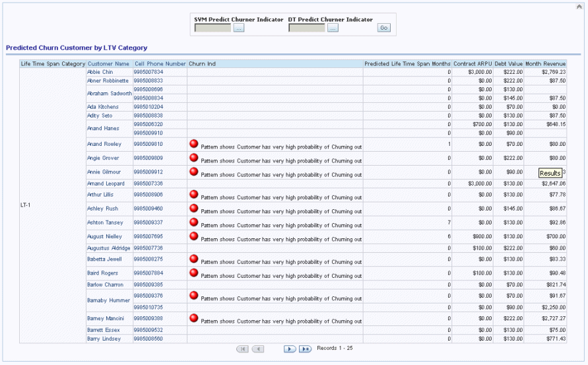Jump to the last page of records
This screenshot has width=588, height=365.
[305, 348]
